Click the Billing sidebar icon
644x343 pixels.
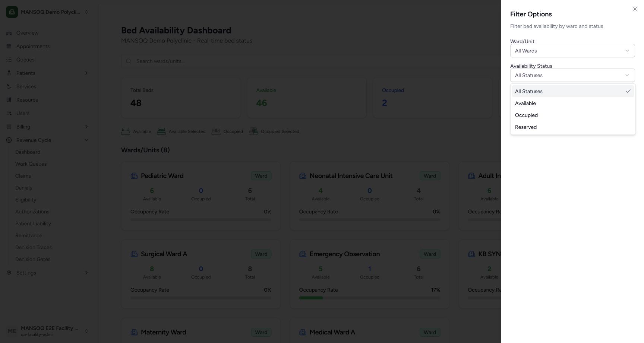tap(9, 127)
